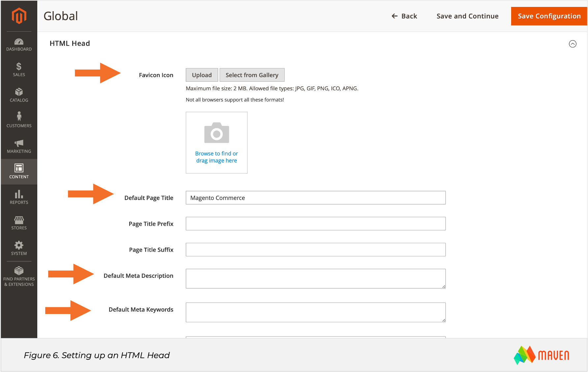The width and height of the screenshot is (588, 372).
Task: Click the Global page title
Action: click(61, 16)
